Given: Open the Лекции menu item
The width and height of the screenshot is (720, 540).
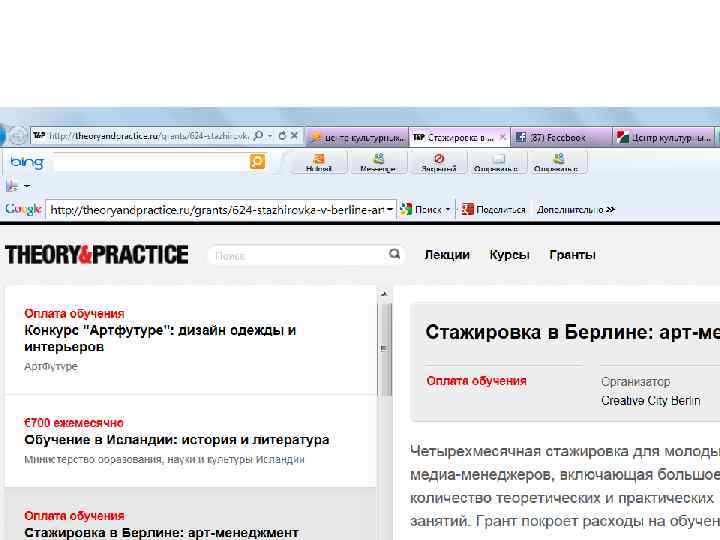Looking at the screenshot, I should tap(447, 255).
